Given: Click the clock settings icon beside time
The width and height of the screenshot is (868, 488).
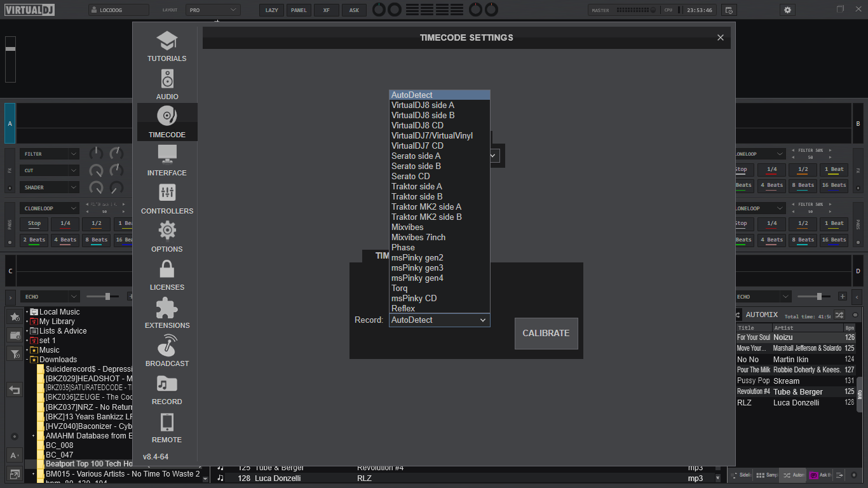Looking at the screenshot, I should click(729, 10).
